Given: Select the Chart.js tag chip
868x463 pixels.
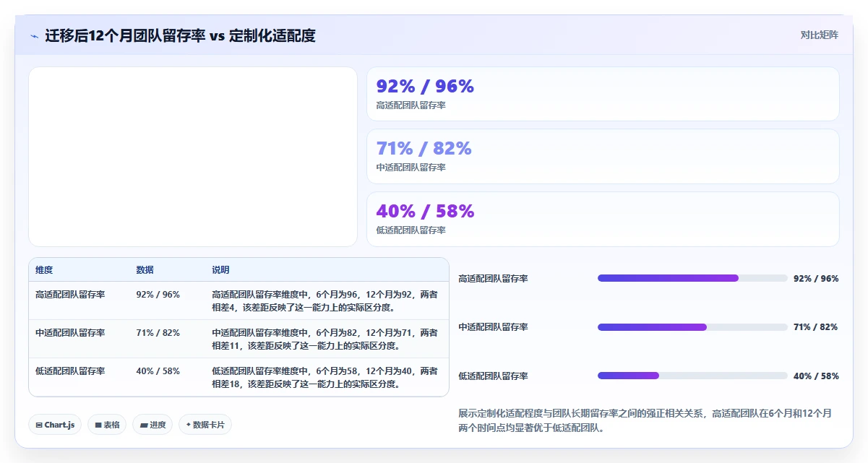Looking at the screenshot, I should point(55,425).
